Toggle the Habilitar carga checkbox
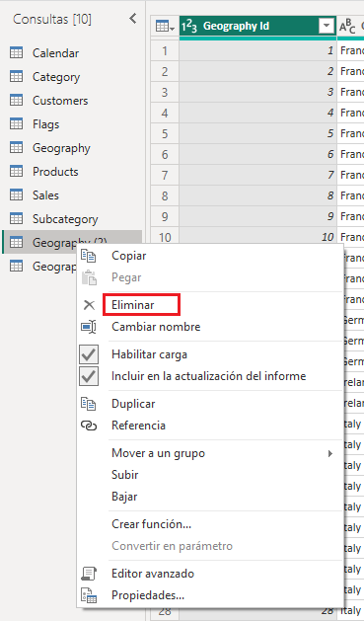Image resolution: width=364 pixels, height=621 pixels. [x=89, y=354]
